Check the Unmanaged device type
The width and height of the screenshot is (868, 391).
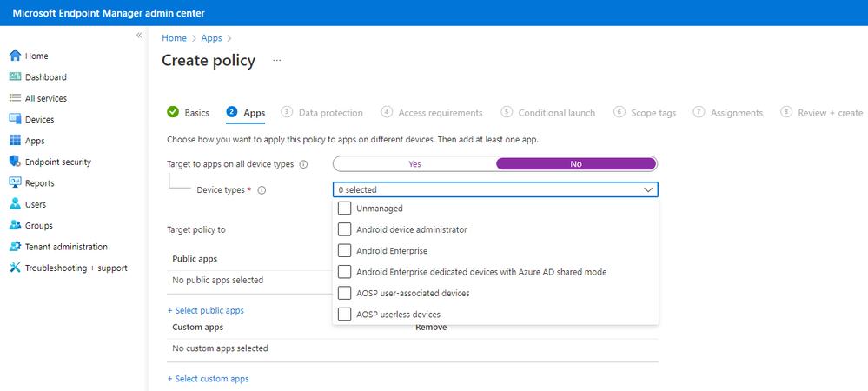tap(344, 209)
